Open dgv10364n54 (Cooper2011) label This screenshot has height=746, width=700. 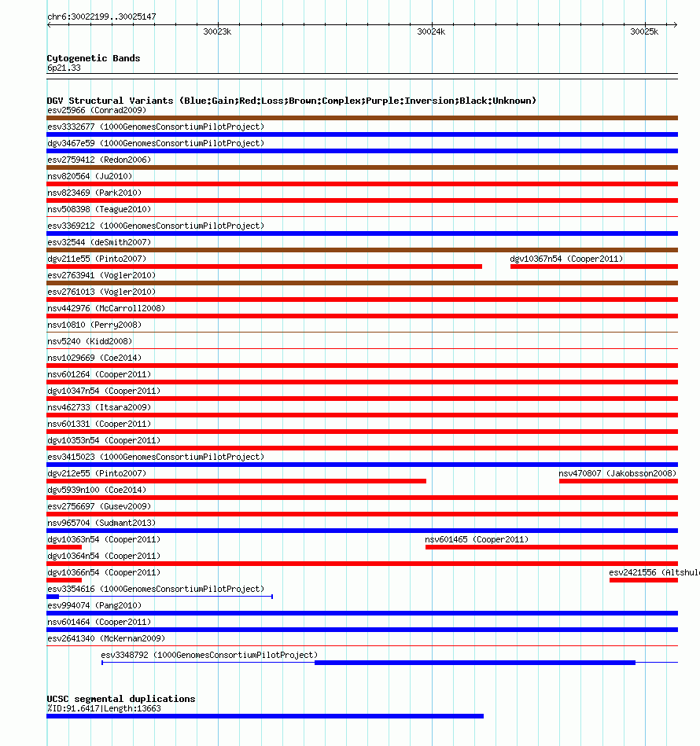104,556
